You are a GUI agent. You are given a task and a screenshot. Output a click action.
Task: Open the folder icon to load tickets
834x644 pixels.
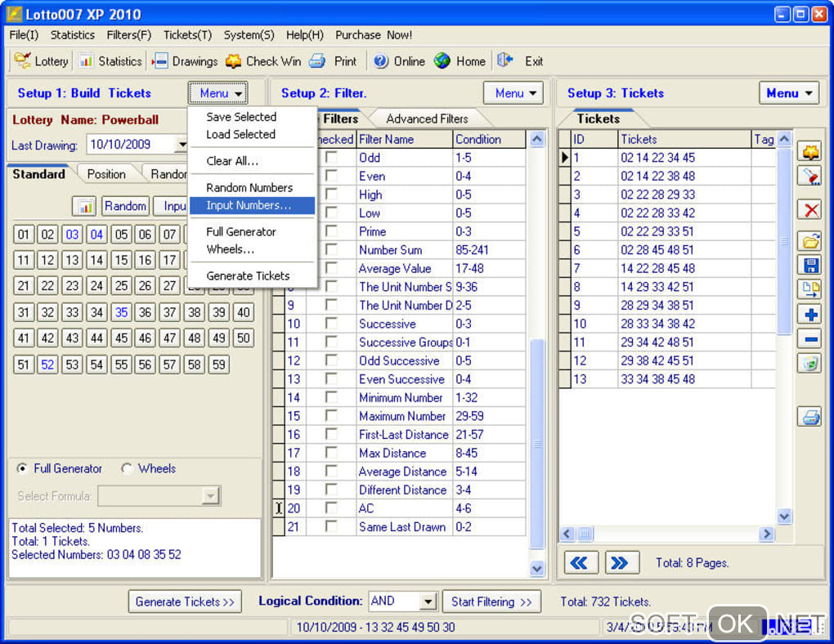click(x=809, y=240)
